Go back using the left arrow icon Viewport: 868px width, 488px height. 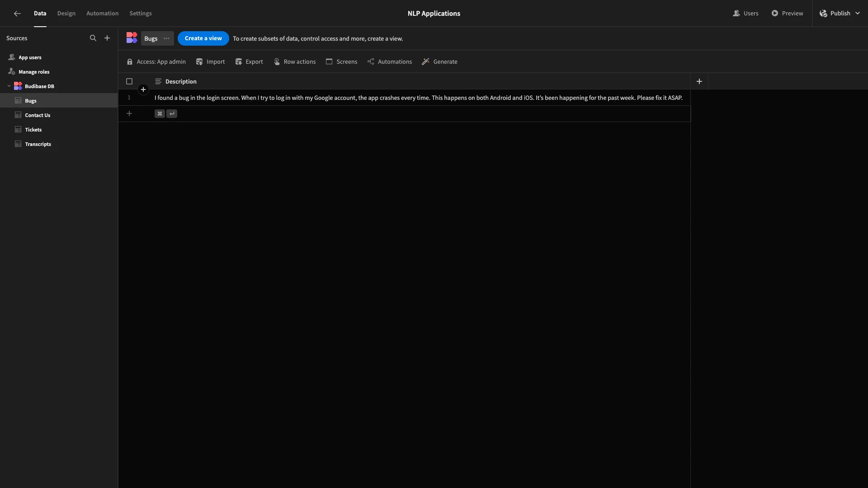17,14
